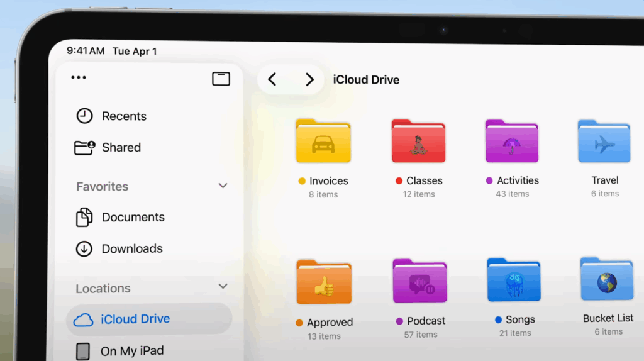Open the yellow Invoices folder icon
The width and height of the screenshot is (644, 361).
click(x=323, y=141)
